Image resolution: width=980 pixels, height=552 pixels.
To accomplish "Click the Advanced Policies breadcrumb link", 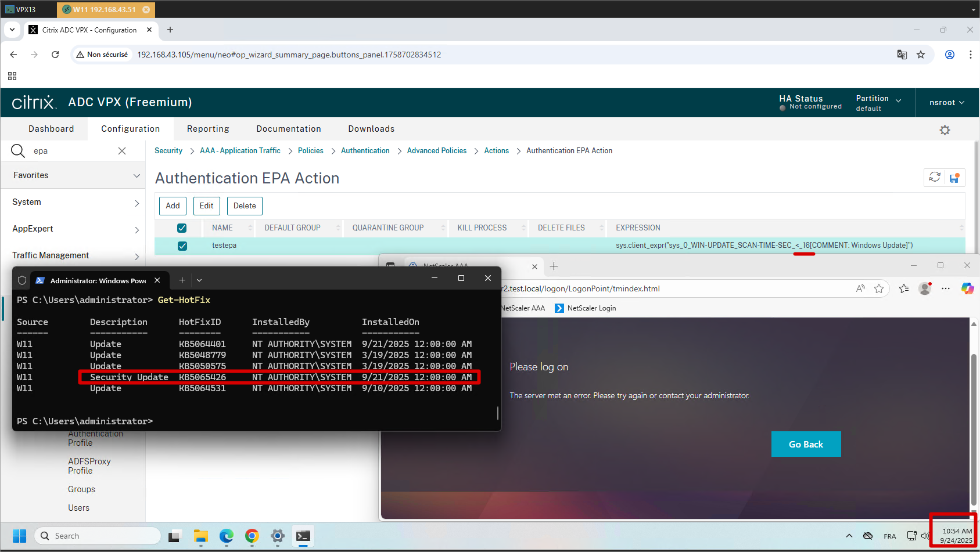I will (x=436, y=151).
